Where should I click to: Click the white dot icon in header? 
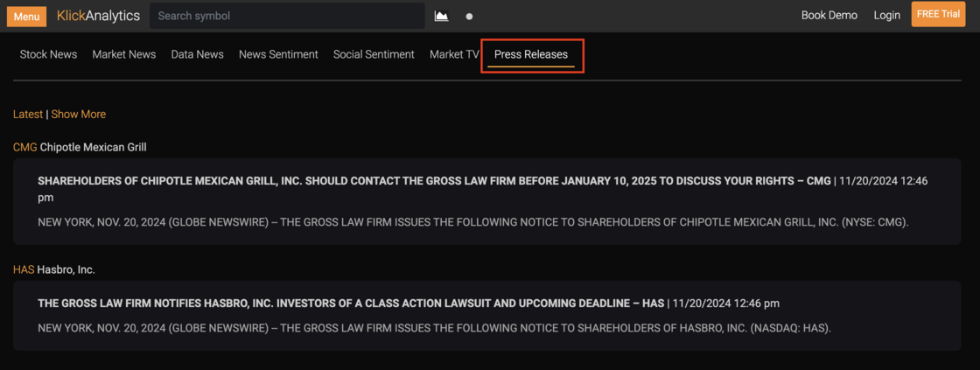click(469, 17)
